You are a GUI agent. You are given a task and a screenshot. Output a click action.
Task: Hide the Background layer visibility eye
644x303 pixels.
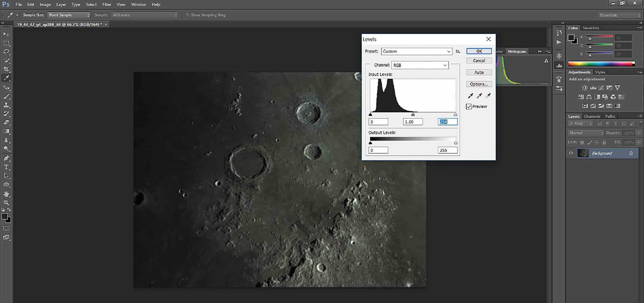click(x=571, y=153)
